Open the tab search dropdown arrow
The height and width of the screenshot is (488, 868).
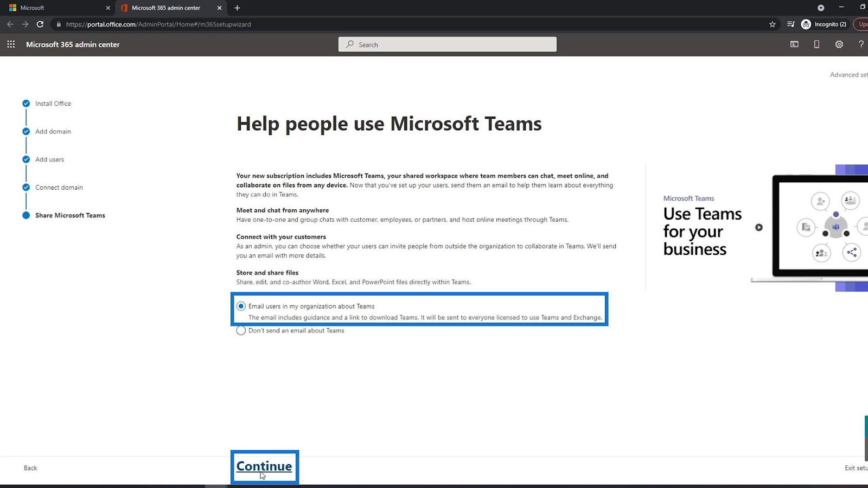821,8
